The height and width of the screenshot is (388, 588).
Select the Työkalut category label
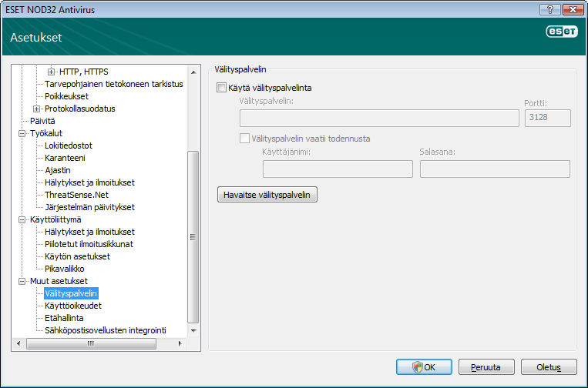(x=46, y=133)
